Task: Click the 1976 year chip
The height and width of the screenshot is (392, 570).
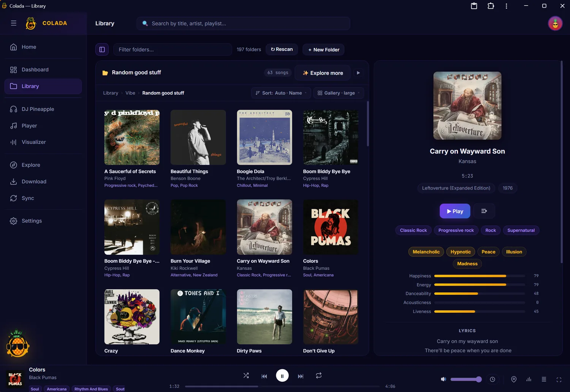Action: coord(508,188)
